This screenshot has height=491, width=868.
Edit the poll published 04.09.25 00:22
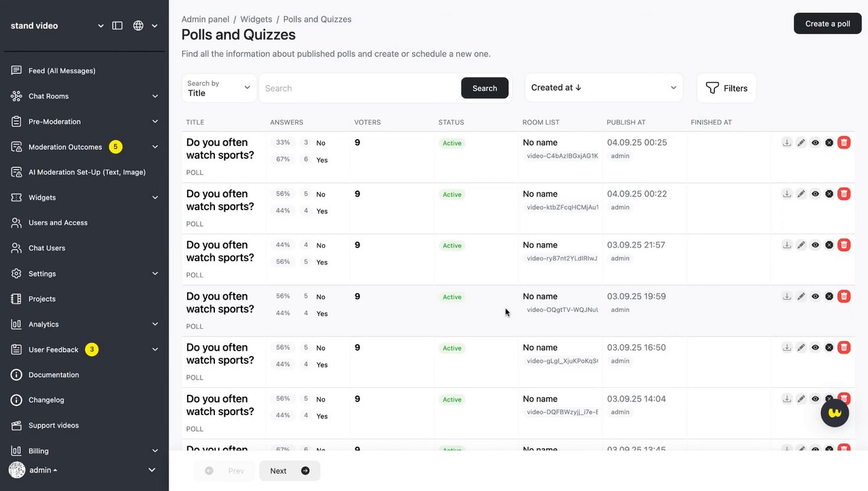point(801,194)
